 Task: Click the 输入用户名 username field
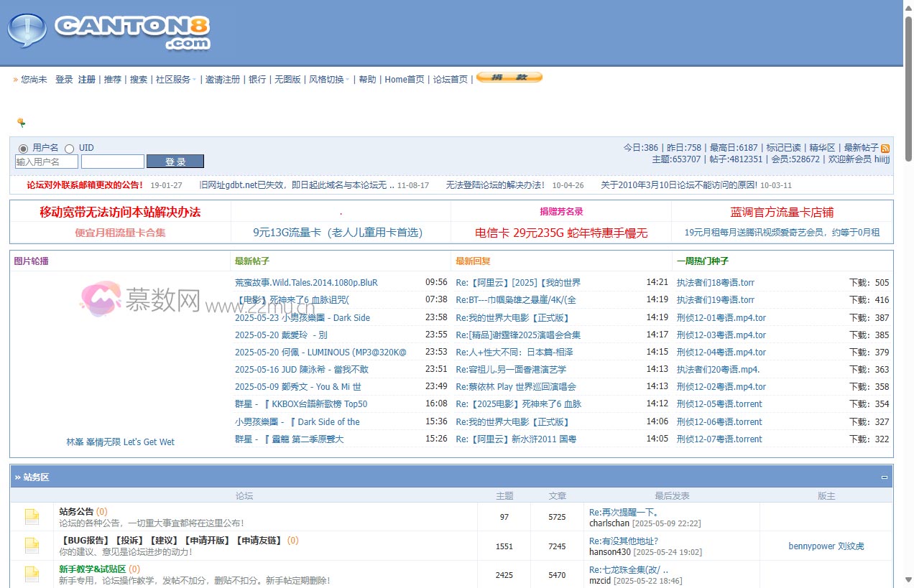point(47,162)
